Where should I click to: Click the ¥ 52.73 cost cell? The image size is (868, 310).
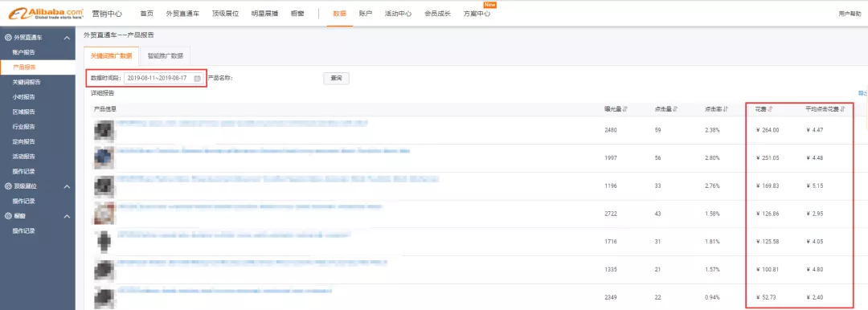766,297
